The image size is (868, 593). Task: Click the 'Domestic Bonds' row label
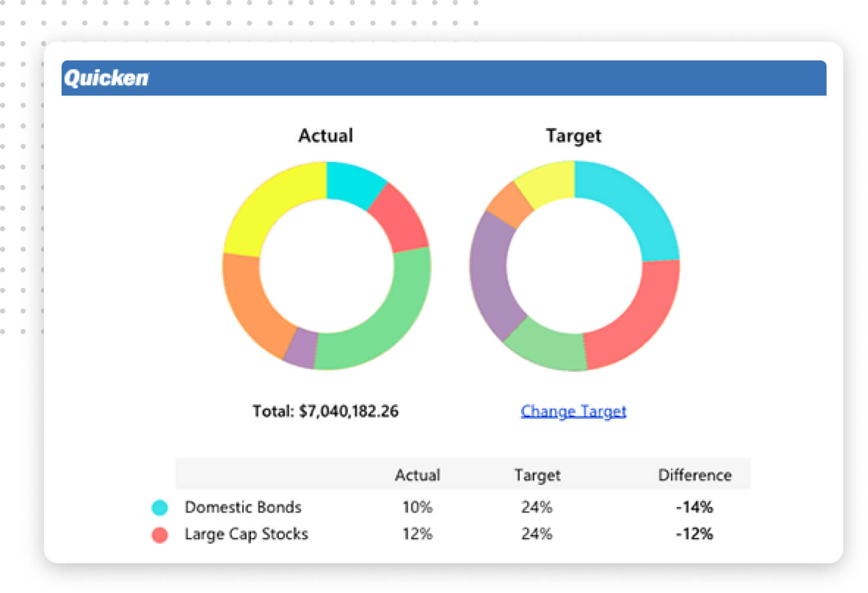coord(243,508)
